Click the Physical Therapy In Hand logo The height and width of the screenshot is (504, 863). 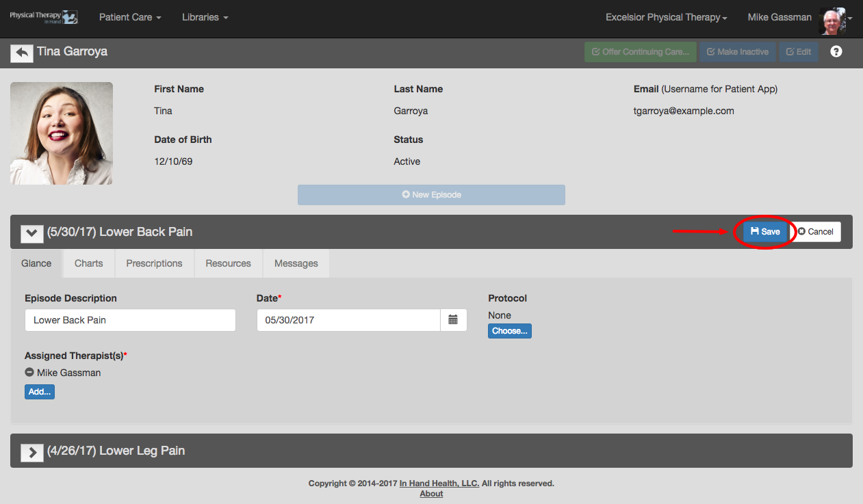coord(44,16)
